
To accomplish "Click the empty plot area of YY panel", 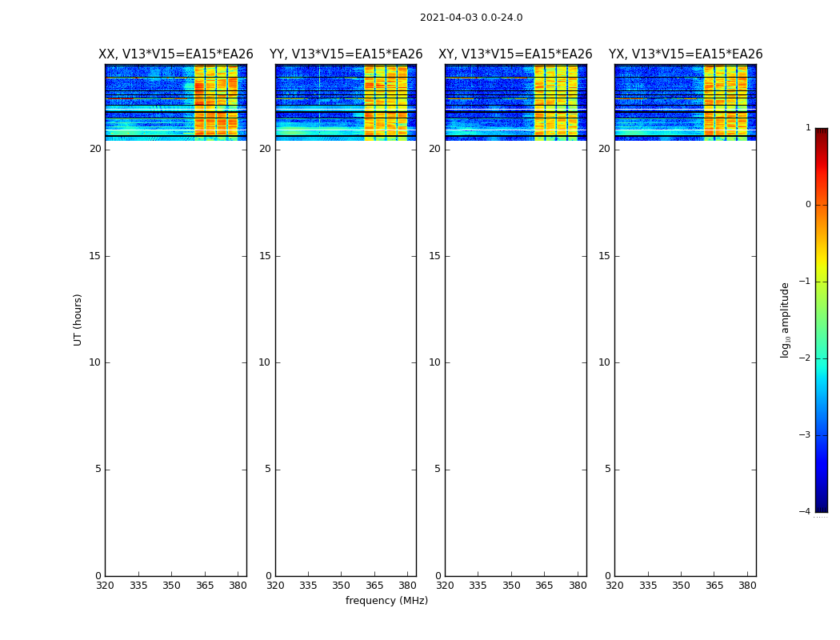I will [x=346, y=360].
